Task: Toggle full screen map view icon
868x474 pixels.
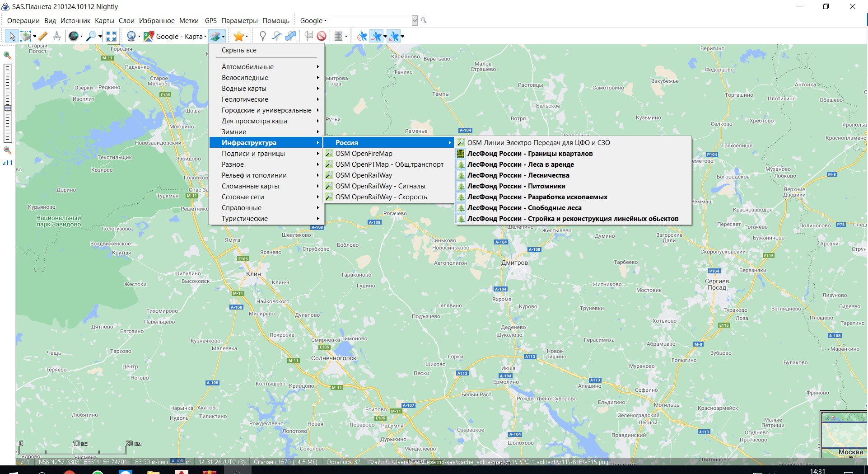Action: coord(111,36)
